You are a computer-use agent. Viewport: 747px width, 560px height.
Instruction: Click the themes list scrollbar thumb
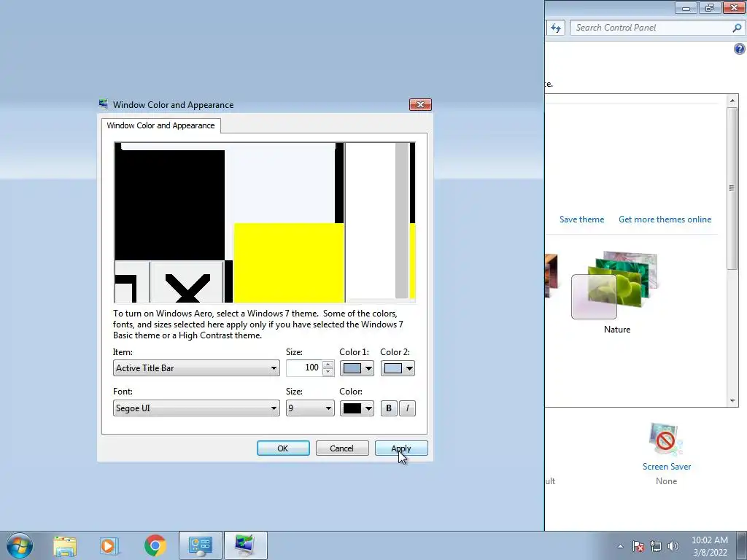tap(732, 188)
